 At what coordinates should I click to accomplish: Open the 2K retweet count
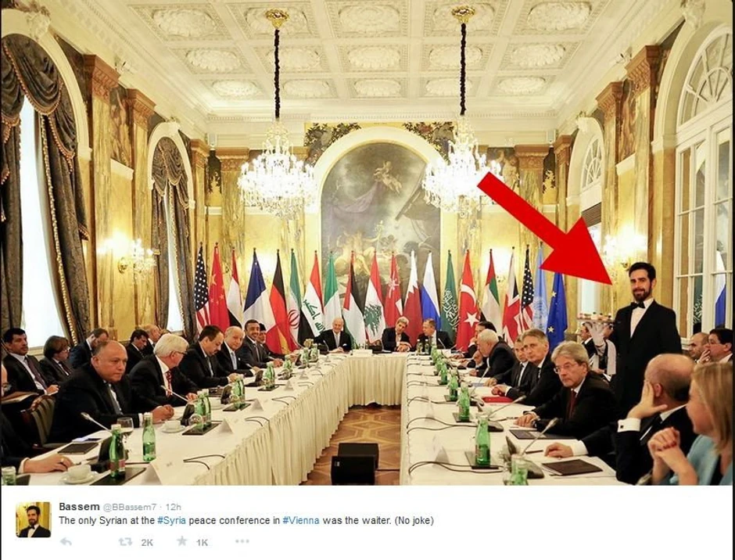147,543
